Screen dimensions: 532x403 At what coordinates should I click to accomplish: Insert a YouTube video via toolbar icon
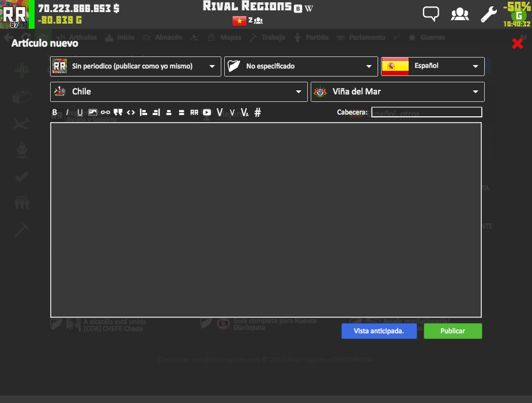coord(207,112)
